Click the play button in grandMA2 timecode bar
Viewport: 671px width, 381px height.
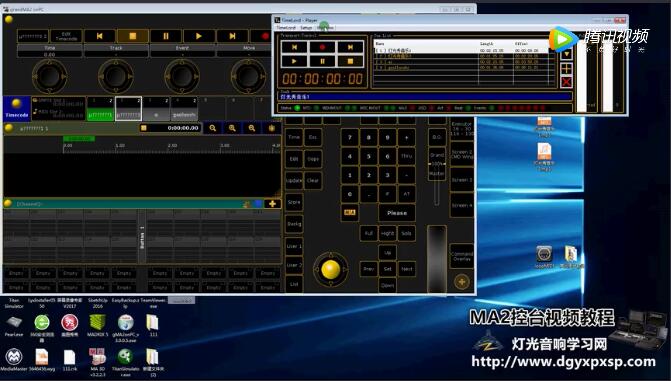[x=199, y=36]
